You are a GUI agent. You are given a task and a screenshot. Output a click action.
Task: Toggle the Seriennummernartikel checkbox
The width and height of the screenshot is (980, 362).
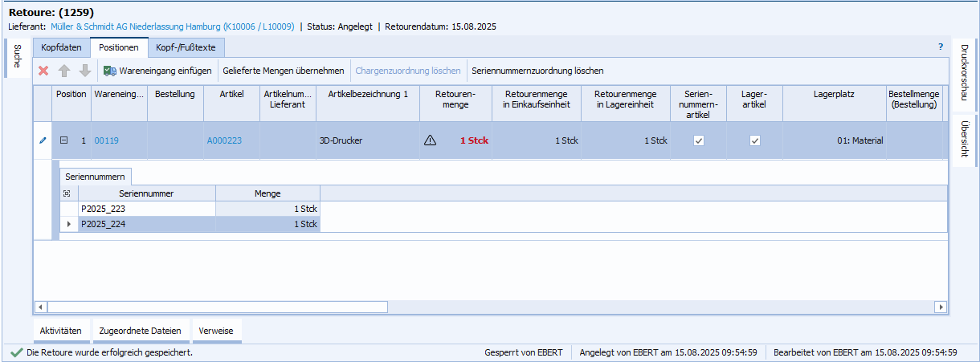pyautogui.click(x=699, y=140)
